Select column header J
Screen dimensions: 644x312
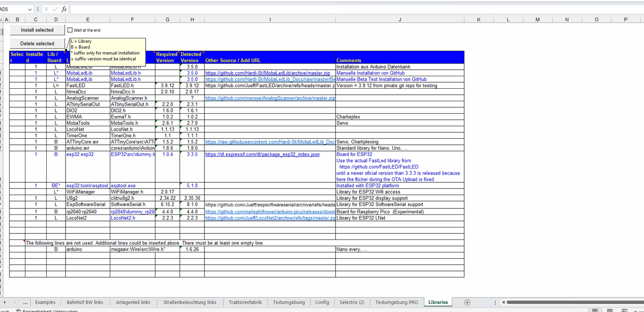(400, 19)
